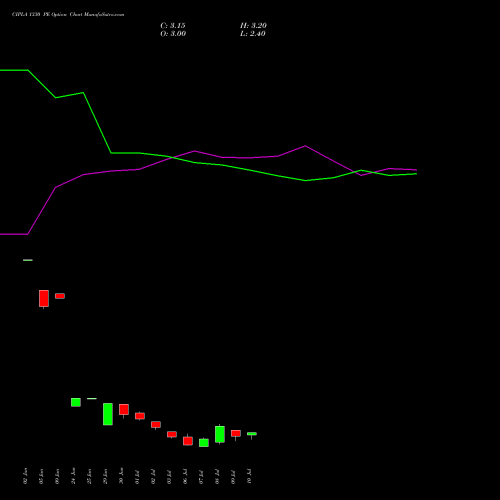Click the green candle above 07 Jul
The width and height of the screenshot is (500, 500).
coord(204,443)
